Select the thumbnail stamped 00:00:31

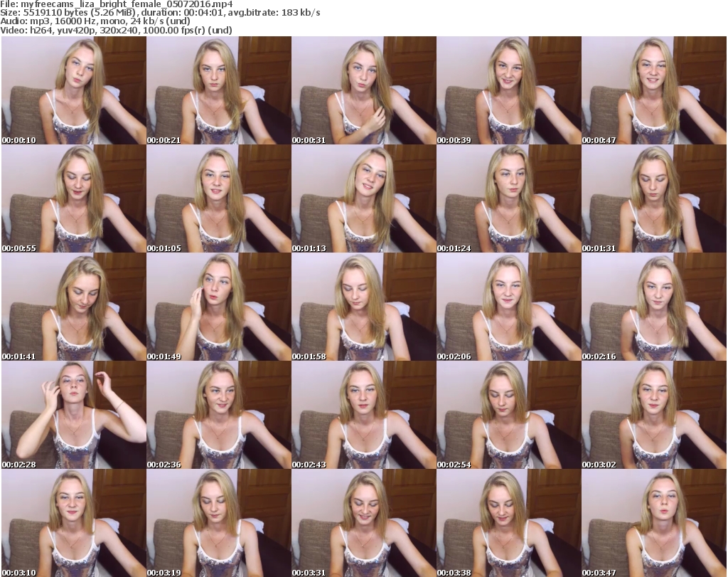[x=364, y=90]
